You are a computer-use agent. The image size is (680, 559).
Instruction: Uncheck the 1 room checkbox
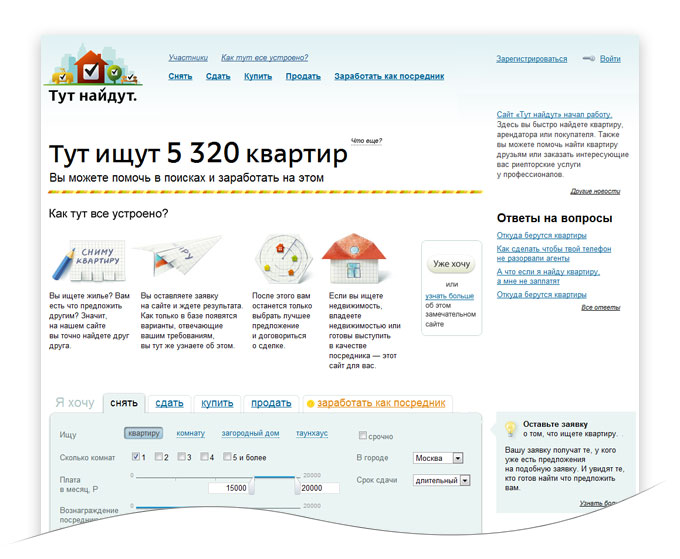click(x=136, y=457)
